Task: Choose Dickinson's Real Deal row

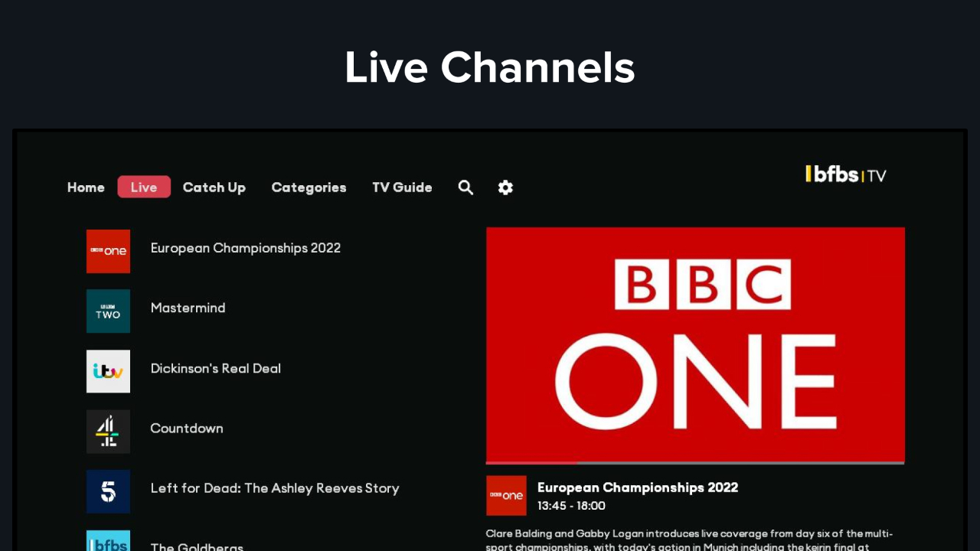Action: coord(215,368)
